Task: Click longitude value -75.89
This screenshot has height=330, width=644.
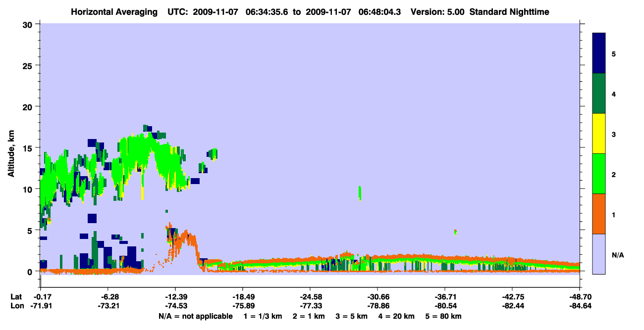Action: [242, 306]
